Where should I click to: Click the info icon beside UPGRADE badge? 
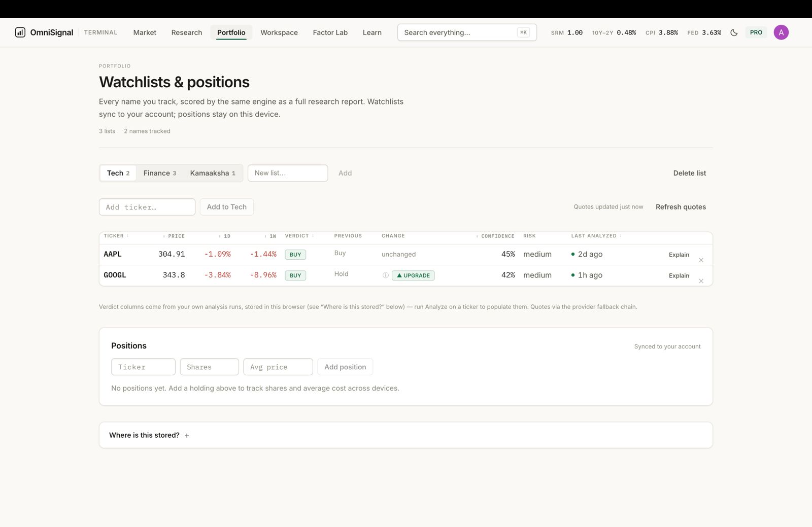(386, 275)
